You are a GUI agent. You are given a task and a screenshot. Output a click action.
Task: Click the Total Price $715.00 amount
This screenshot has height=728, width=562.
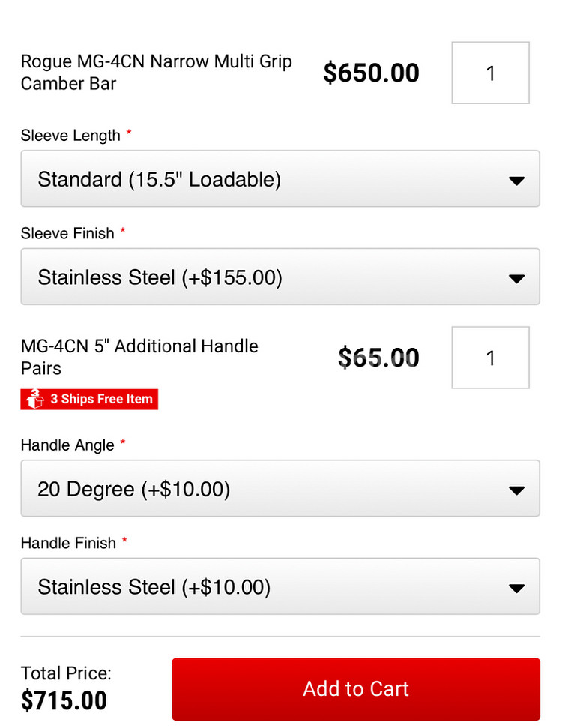point(64,700)
